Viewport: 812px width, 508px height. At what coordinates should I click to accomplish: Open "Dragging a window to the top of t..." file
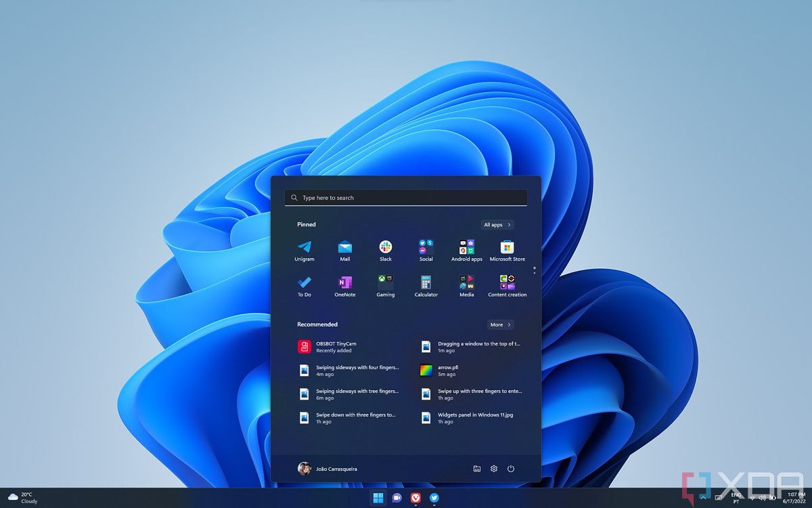click(470, 347)
